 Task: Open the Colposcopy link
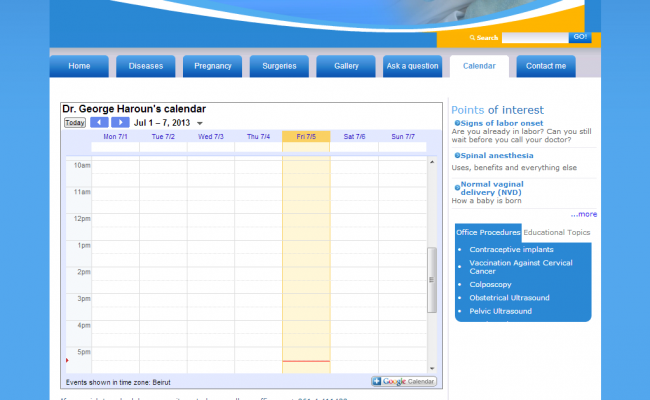point(490,284)
